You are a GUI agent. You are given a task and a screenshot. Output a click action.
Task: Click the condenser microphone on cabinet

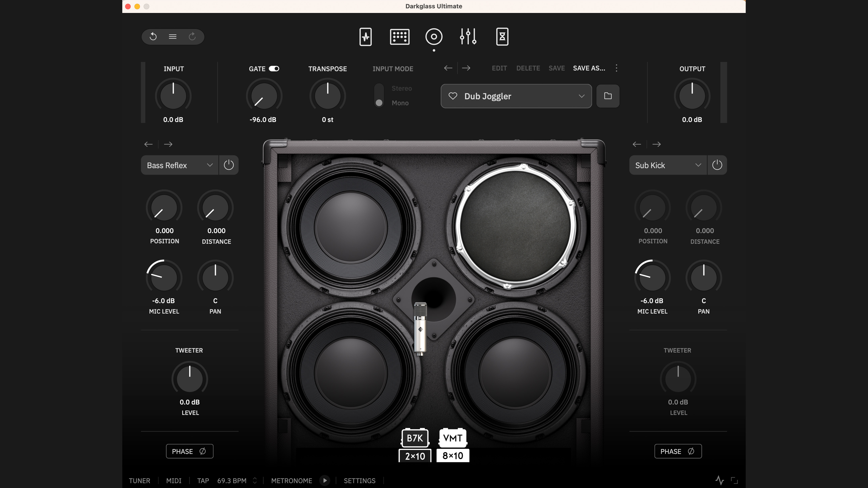coord(420,329)
